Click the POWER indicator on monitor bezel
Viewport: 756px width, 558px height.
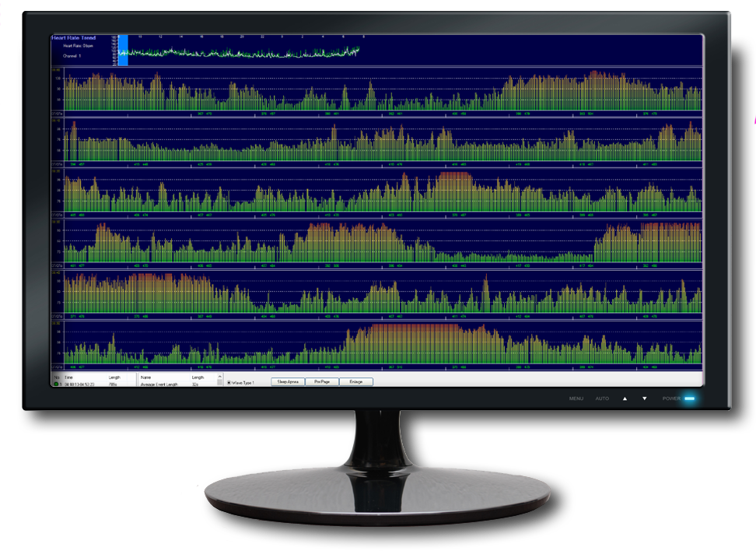(690, 398)
